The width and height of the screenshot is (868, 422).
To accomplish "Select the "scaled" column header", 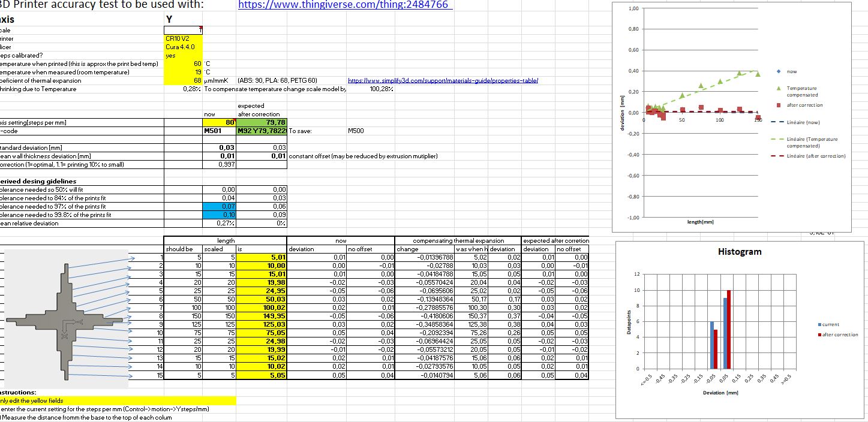I will [220, 249].
